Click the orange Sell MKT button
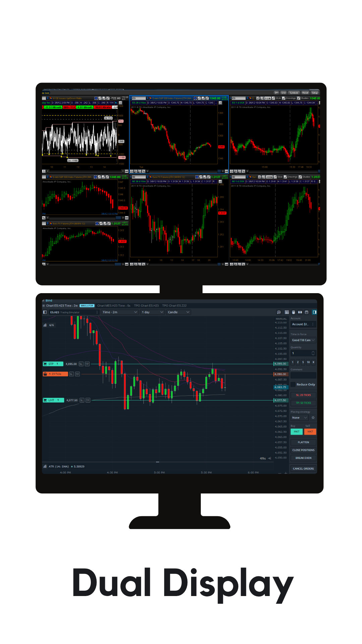 310,432
